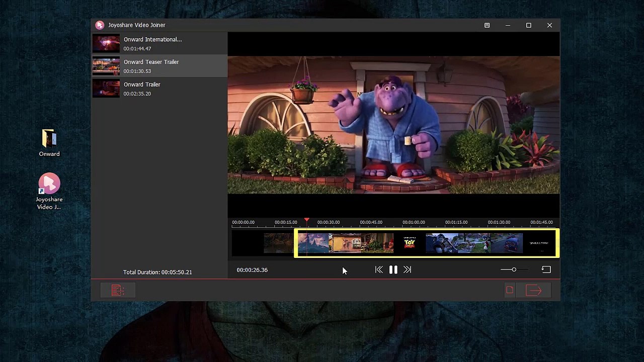Click the duration 00:01:30.53
This screenshot has height=362, width=644.
pos(137,71)
